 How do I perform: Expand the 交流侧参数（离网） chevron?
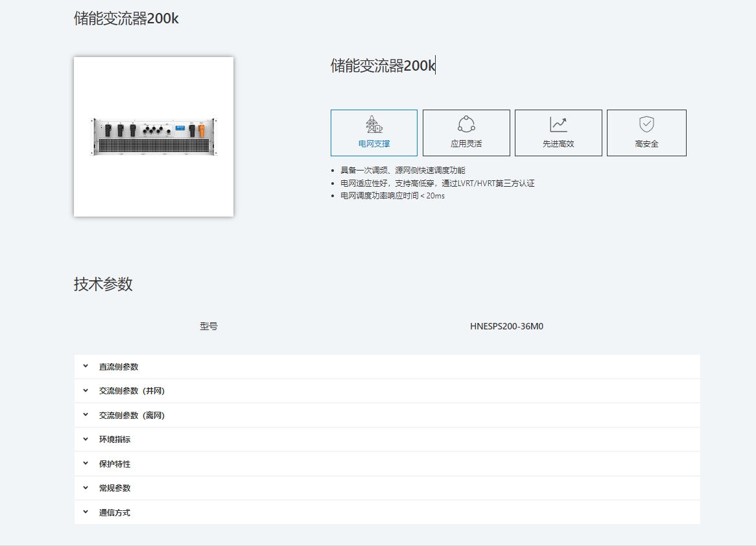(x=85, y=415)
